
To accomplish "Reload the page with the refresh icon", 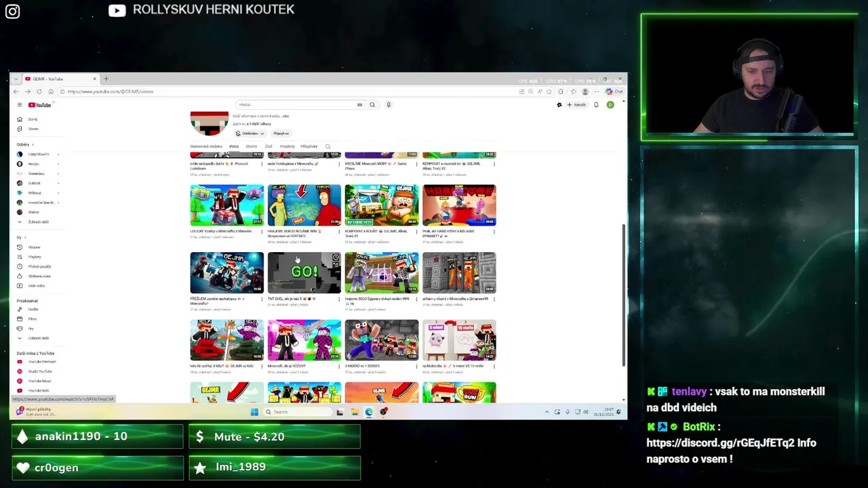I will 39,91.
